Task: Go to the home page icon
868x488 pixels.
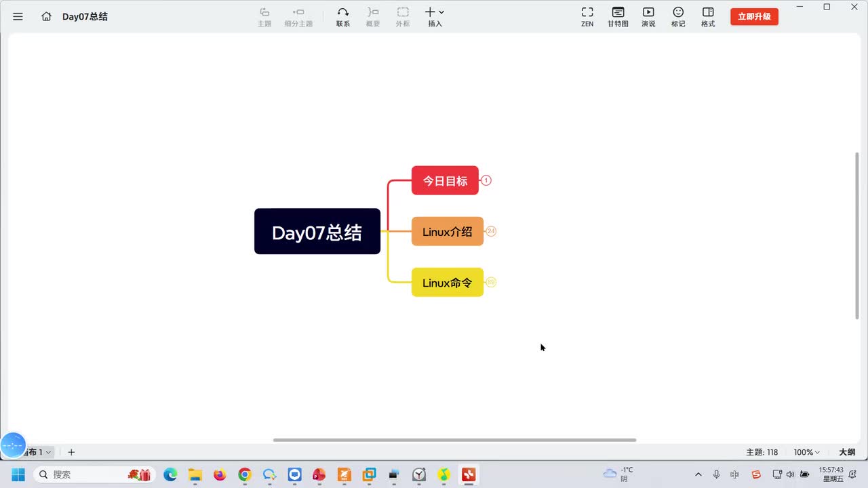Action: (x=46, y=16)
